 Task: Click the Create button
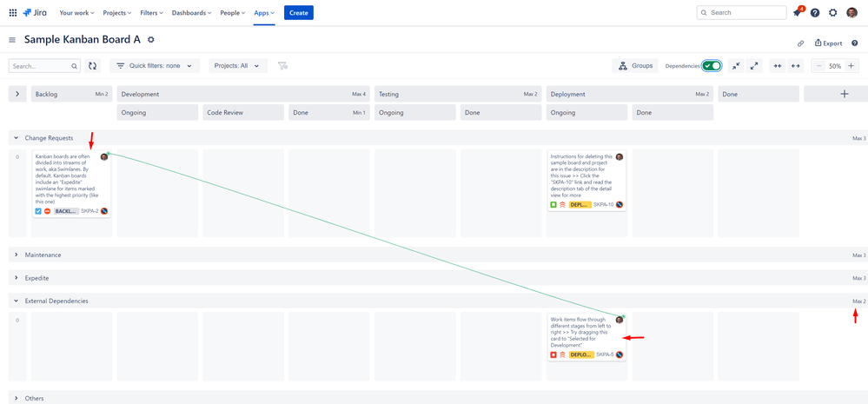coord(299,13)
